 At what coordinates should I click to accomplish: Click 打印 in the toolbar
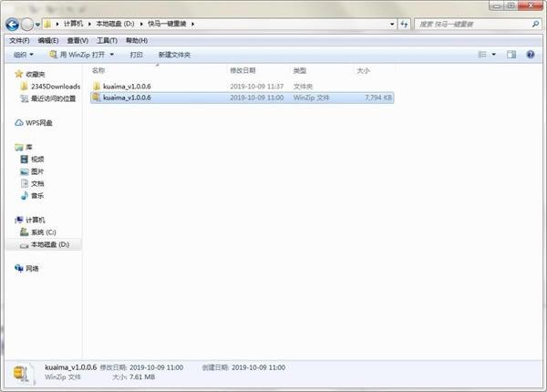(136, 55)
